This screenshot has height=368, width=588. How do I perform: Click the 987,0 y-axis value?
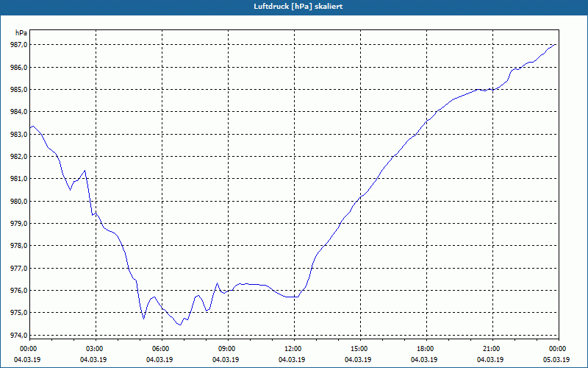[19, 45]
